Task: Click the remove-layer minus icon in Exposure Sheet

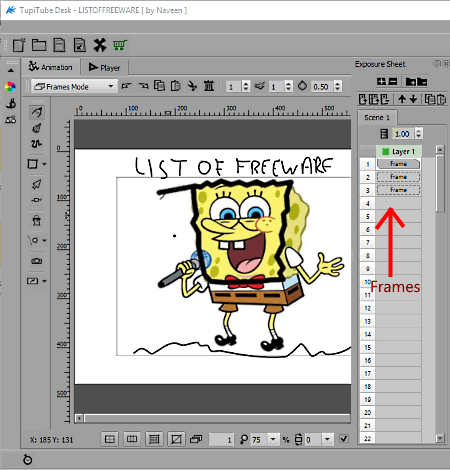Action: click(393, 81)
